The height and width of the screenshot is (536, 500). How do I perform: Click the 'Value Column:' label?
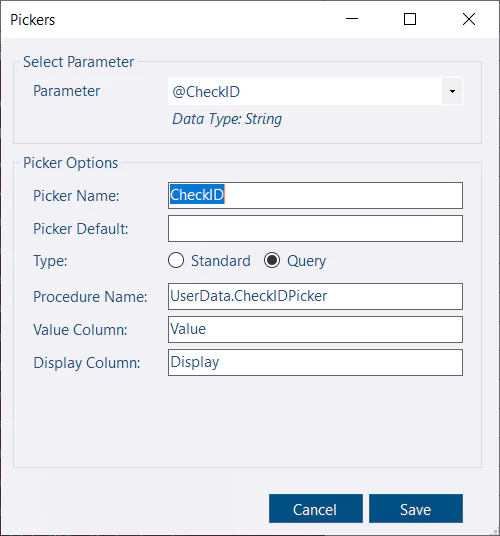click(x=80, y=330)
